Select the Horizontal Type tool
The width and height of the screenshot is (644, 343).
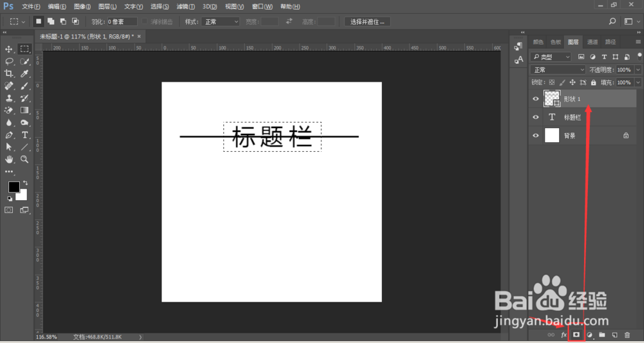pyautogui.click(x=24, y=134)
